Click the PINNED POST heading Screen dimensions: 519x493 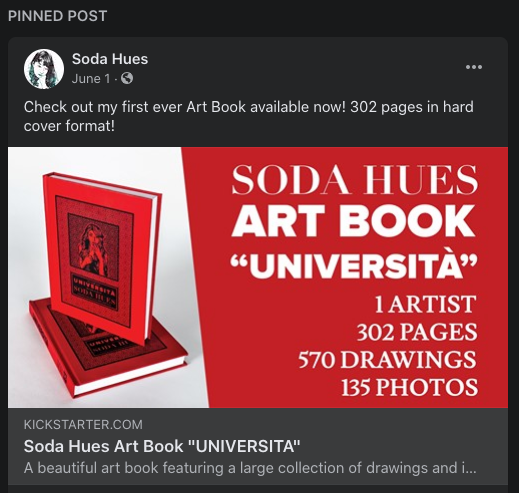click(x=57, y=16)
